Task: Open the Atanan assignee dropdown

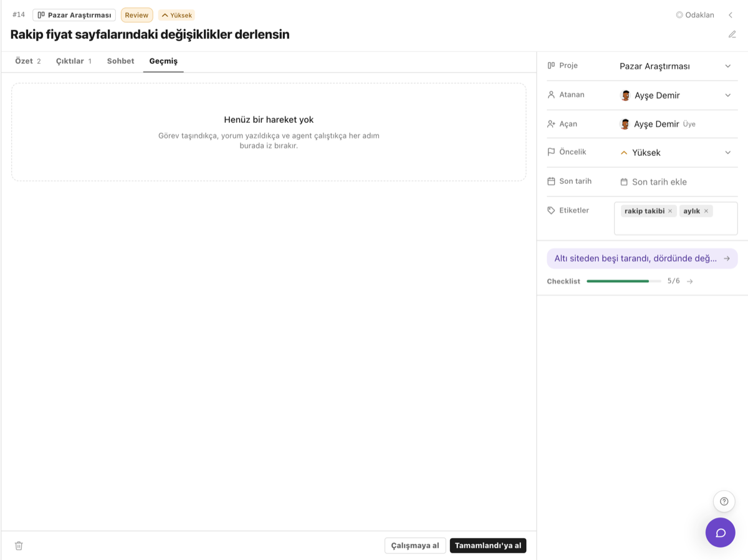Action: [676, 95]
